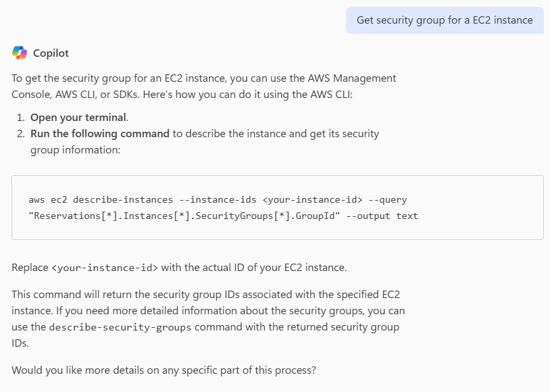This screenshot has width=550, height=392.
Task: Click the "This command will return" paragraph
Action: (209, 311)
